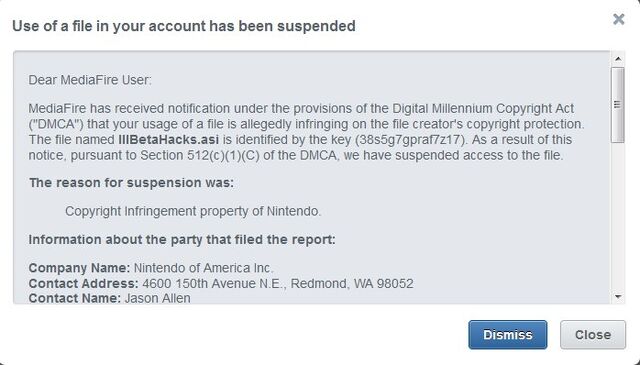Click the contact name Jason Allen
The height and width of the screenshot is (365, 640).
[158, 298]
